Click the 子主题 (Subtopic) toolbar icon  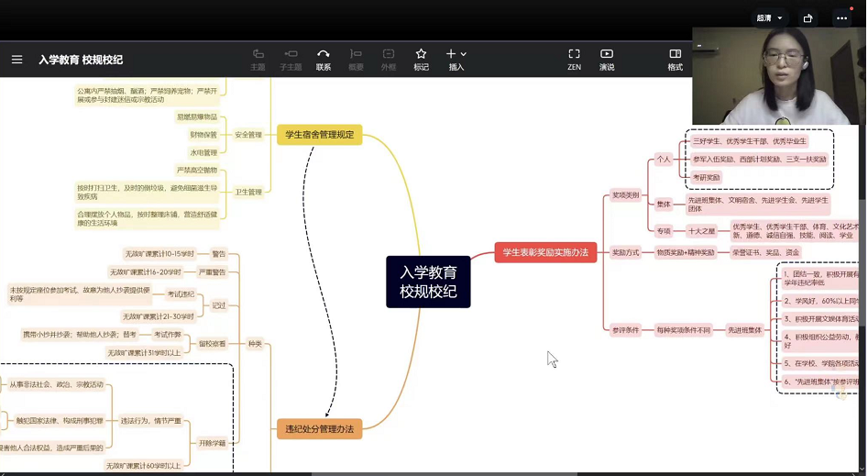pos(291,59)
